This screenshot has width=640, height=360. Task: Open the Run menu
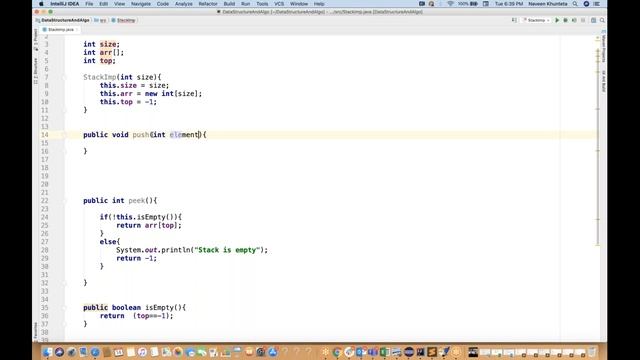pyautogui.click(x=245, y=4)
